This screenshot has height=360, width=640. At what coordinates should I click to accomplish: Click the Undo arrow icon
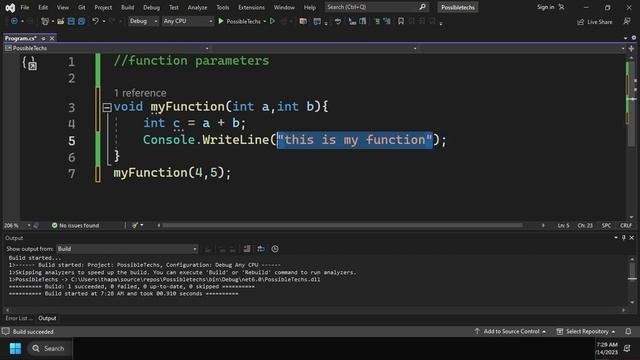point(95,21)
